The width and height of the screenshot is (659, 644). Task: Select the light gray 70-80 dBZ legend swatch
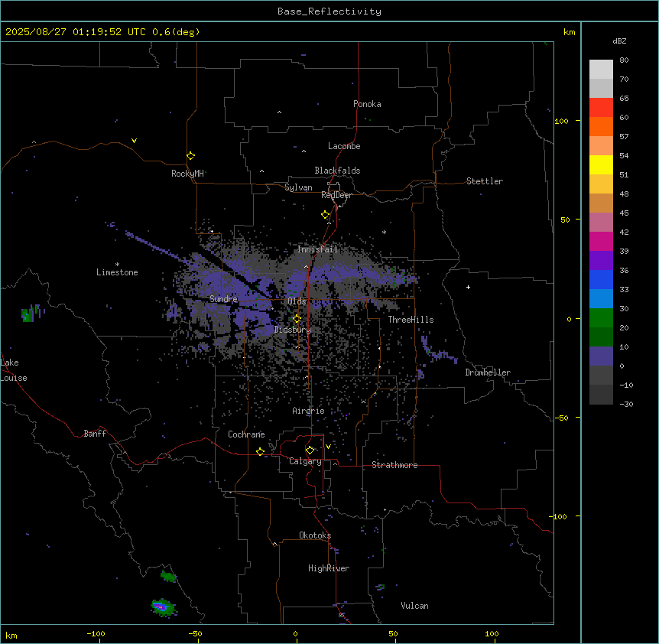(601, 70)
